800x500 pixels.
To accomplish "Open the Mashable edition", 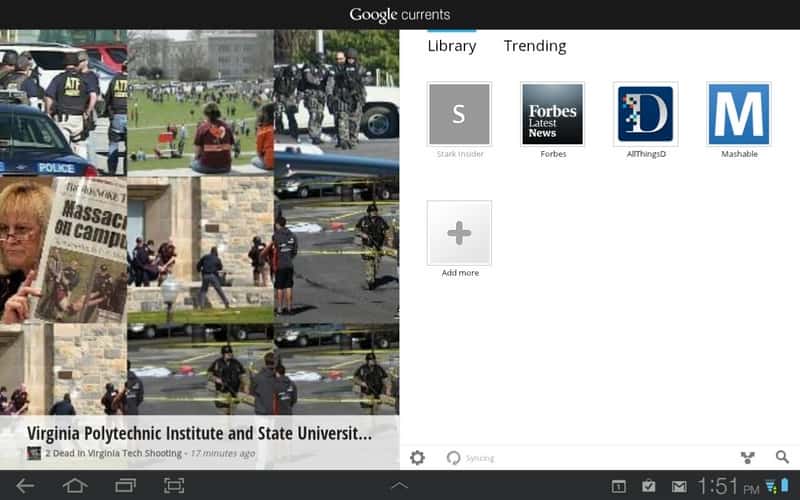I will (738, 114).
